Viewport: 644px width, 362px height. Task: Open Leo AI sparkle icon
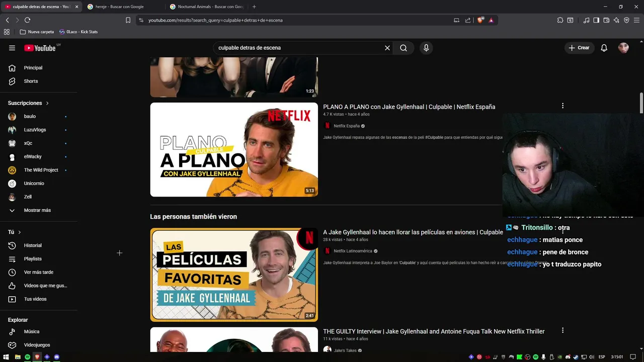point(616,20)
